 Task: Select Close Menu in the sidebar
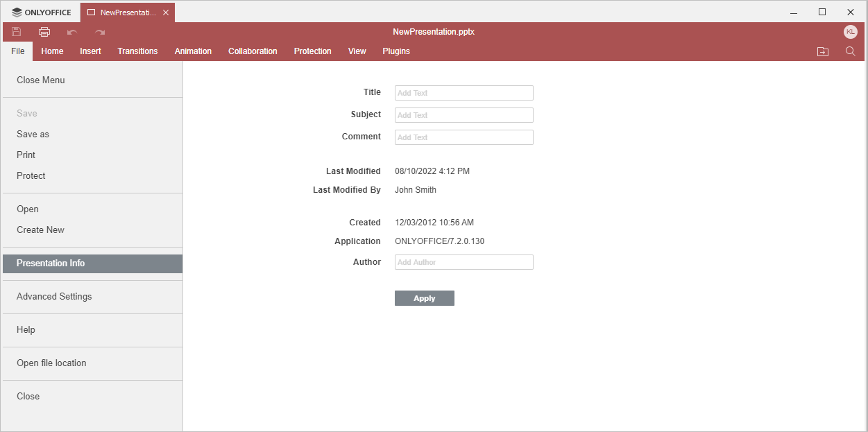[92, 80]
